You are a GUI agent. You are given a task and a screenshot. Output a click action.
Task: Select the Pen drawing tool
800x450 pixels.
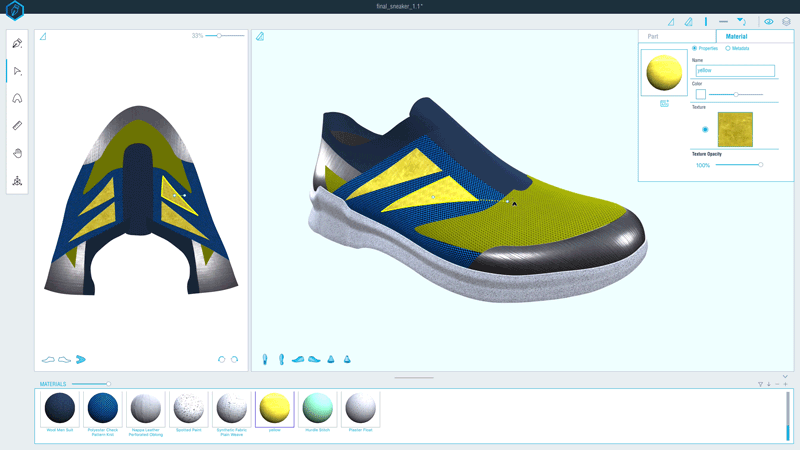(17, 44)
